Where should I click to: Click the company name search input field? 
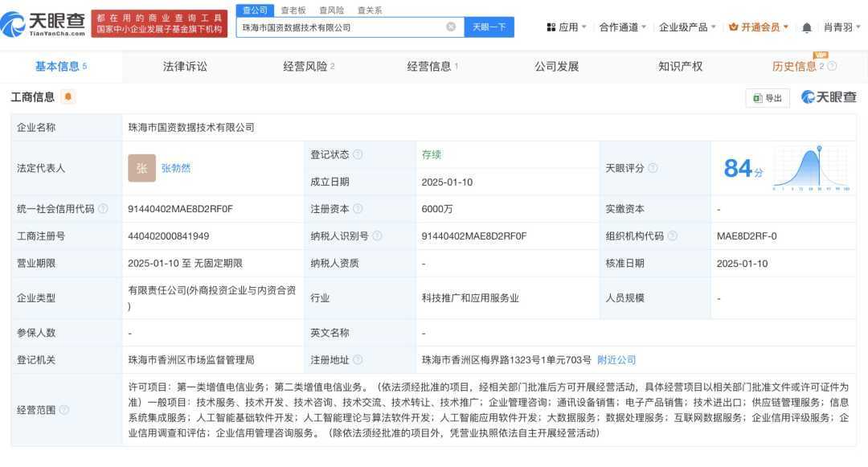(342, 27)
